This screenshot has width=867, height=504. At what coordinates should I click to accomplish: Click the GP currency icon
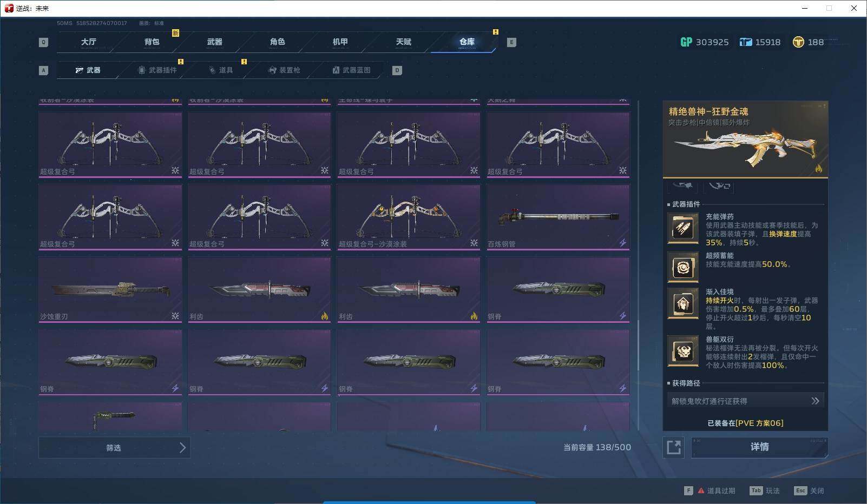[686, 42]
